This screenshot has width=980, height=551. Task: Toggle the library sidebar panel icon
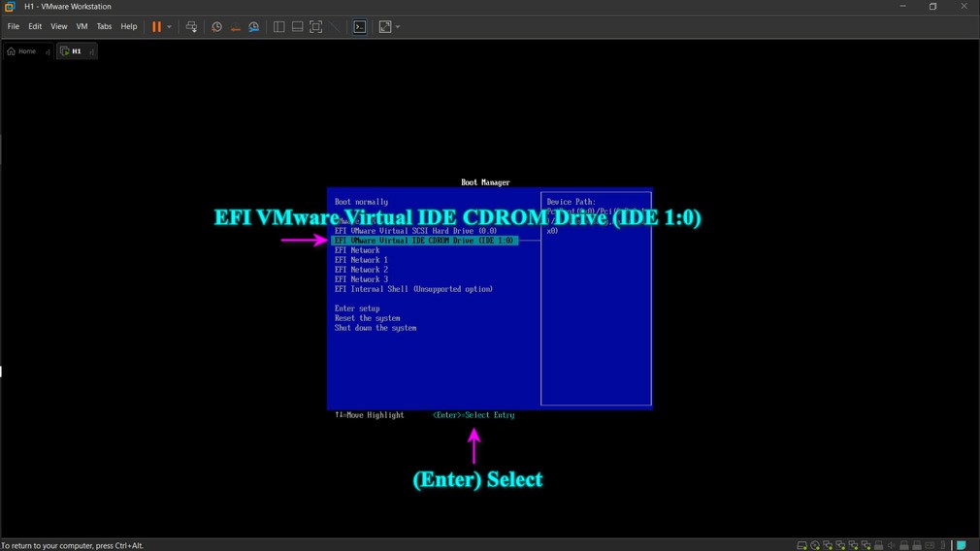(x=278, y=27)
